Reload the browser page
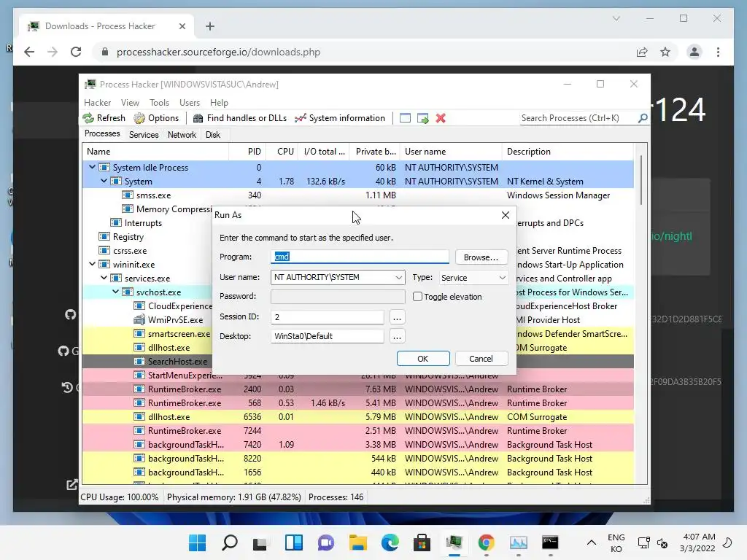 (76, 52)
